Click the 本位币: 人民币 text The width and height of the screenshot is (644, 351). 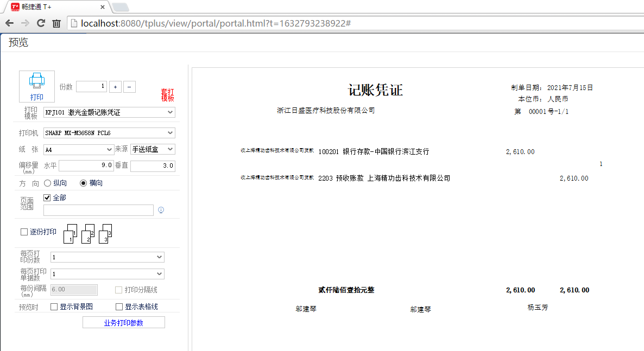[543, 99]
